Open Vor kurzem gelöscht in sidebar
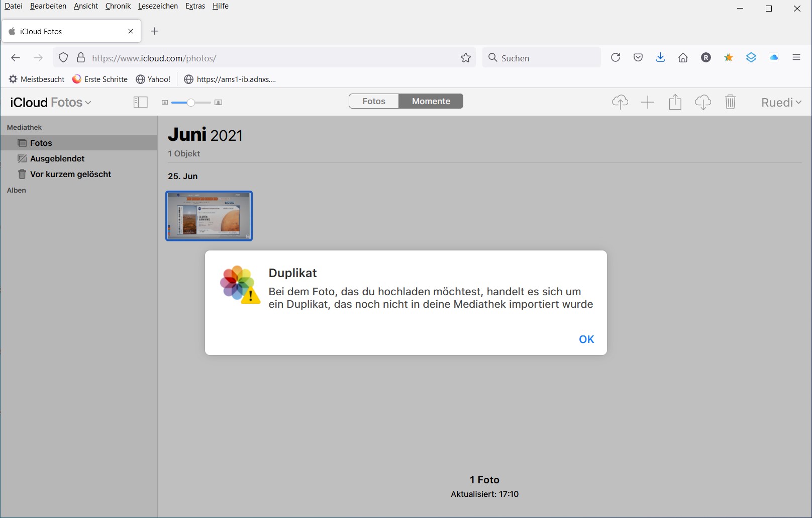 pyautogui.click(x=70, y=174)
